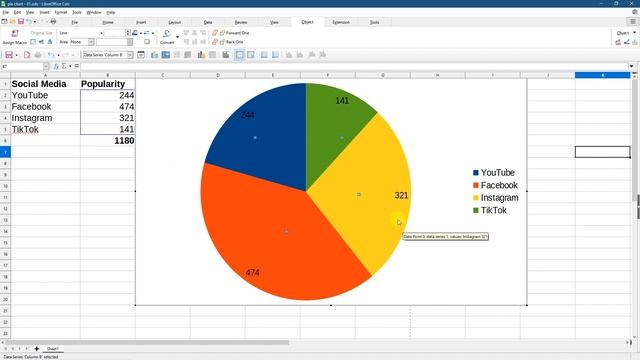Click the highlighted blue Chart Area icon
640x360 pixels.
165,55
